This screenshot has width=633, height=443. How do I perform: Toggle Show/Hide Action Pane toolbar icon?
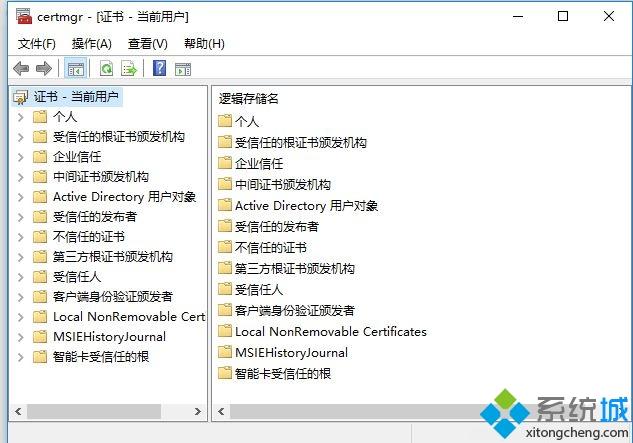183,69
